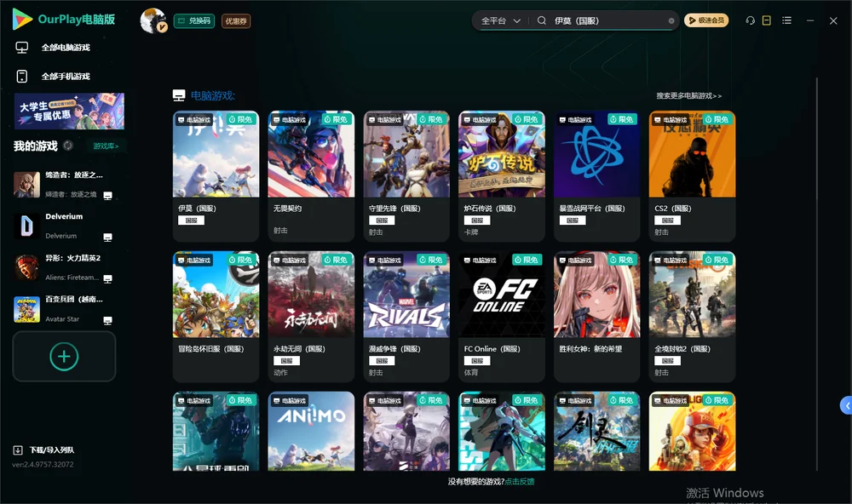Click the 兑换码 redeem code button
852x504 pixels.
click(x=194, y=21)
